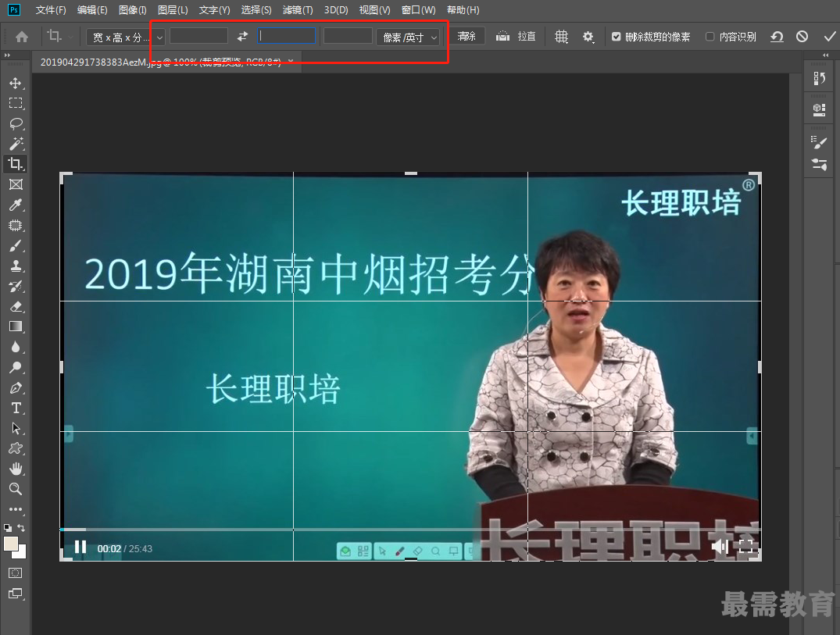The width and height of the screenshot is (840, 635).
Task: Swap width and height values
Action: tap(243, 37)
